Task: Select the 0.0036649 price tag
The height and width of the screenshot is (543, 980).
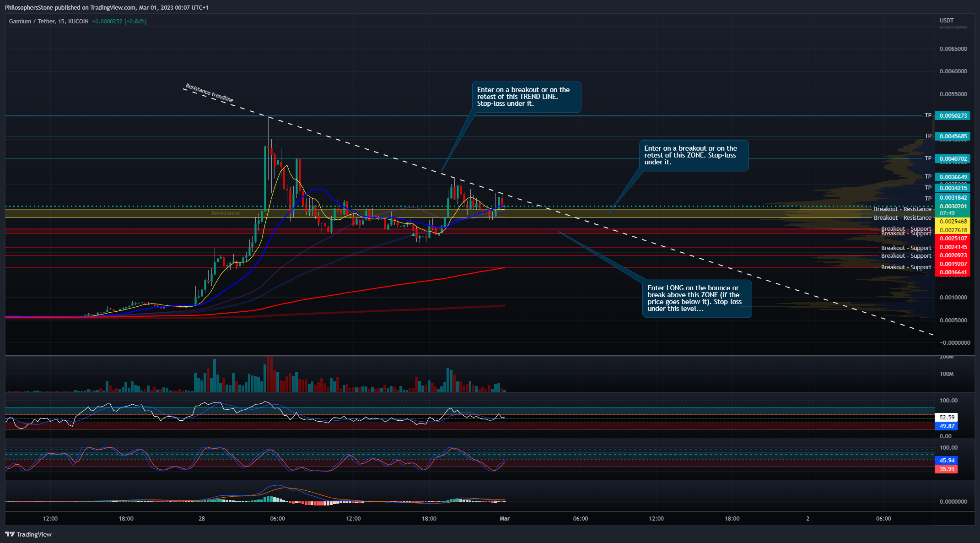Action: [x=953, y=177]
